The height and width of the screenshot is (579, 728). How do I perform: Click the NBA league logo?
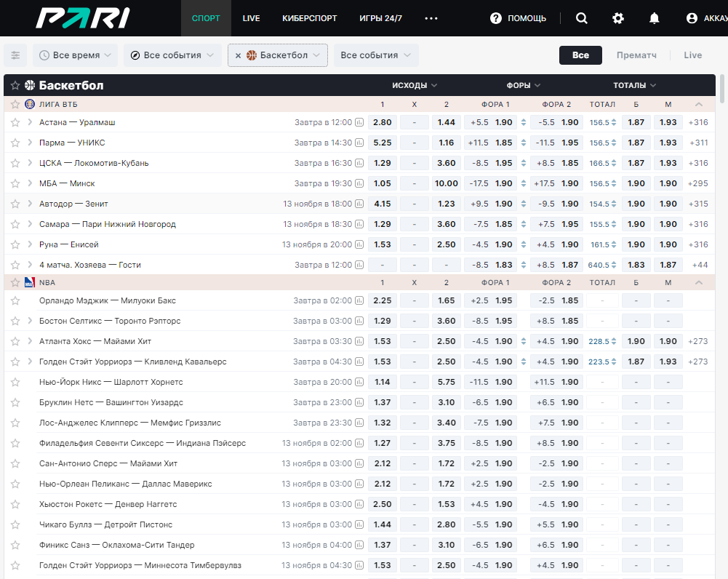point(30,282)
